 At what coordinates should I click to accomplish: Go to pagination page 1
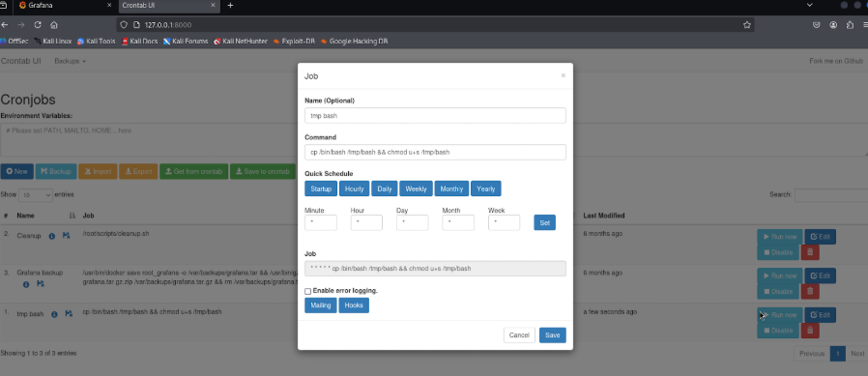pos(838,354)
